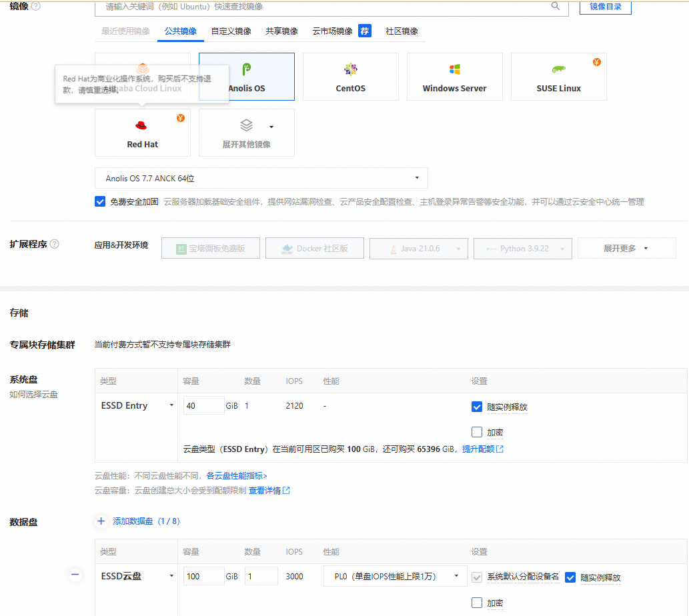Select the Anolis OS image card
Screen dimensions: 689x616
click(x=247, y=77)
